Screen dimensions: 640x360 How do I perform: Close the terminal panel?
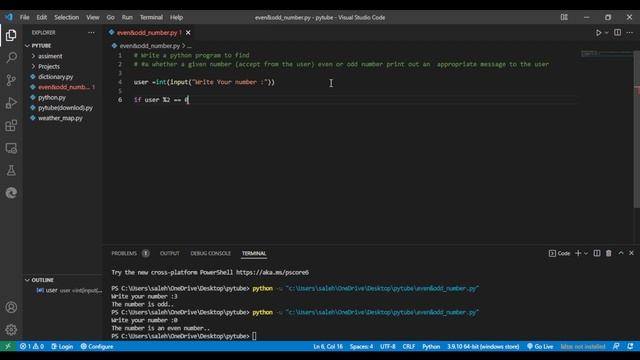(x=631, y=253)
